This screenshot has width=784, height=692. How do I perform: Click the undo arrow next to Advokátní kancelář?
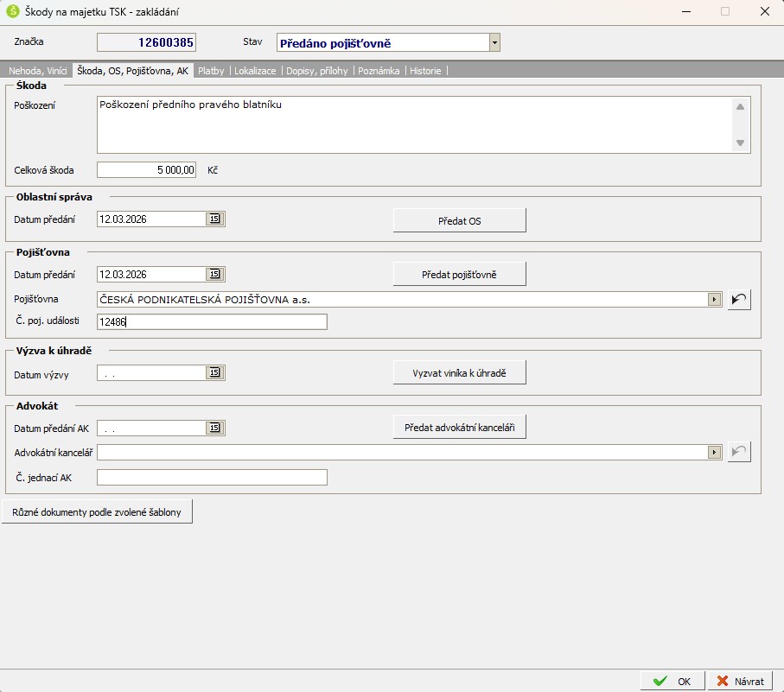click(x=739, y=452)
